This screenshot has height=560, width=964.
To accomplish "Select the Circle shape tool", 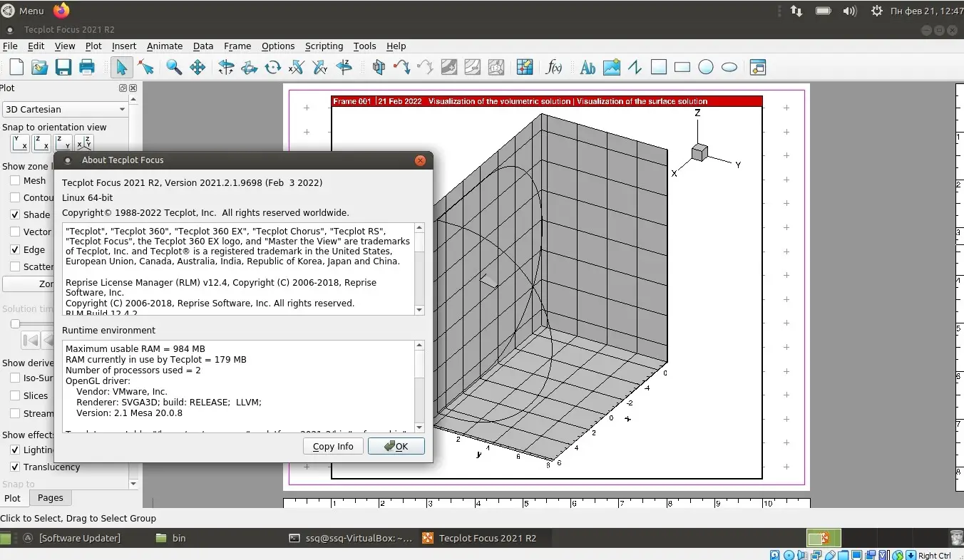I will tap(706, 67).
